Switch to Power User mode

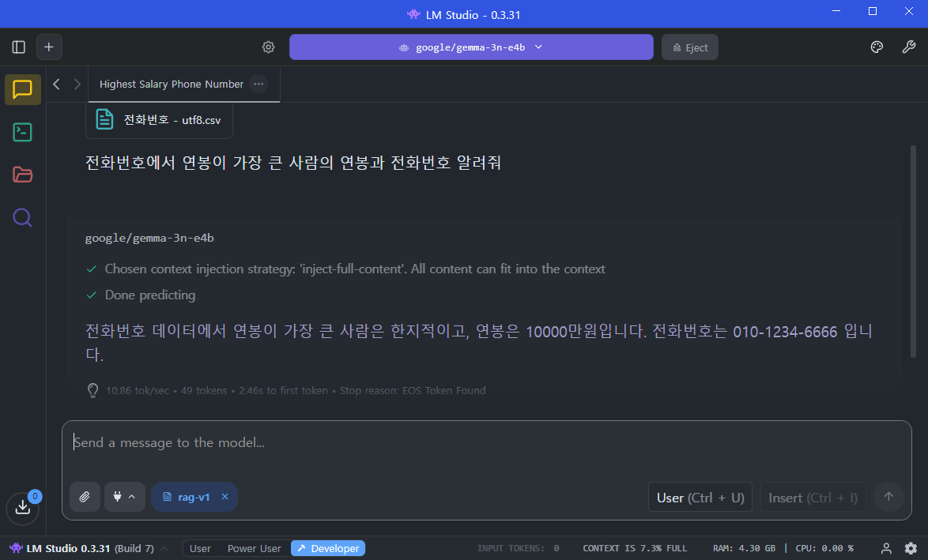(254, 548)
